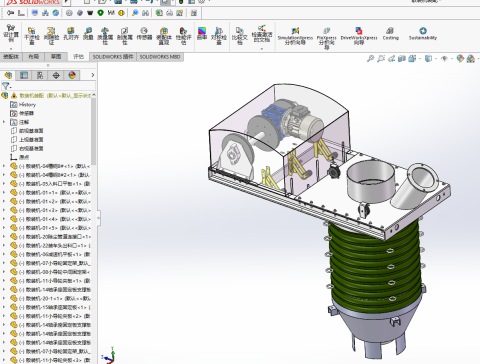Open 剖面属性 section properties
The width and height of the screenshot is (480, 364).
point(124,35)
